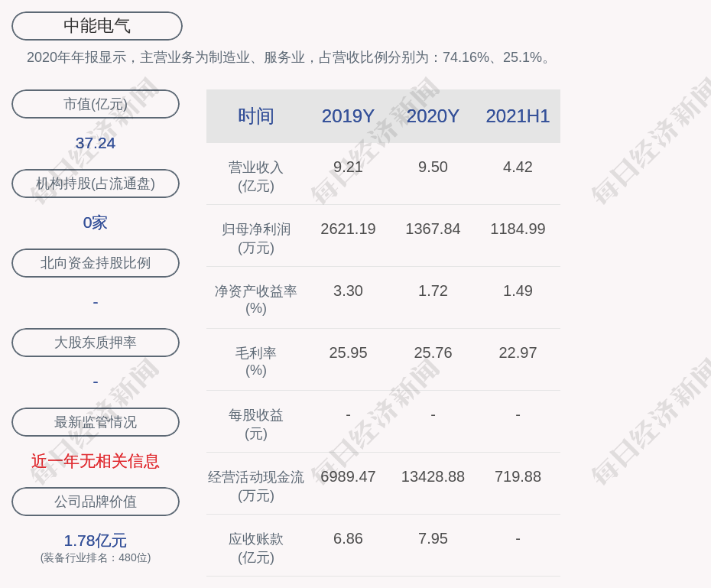Click the 净资产收益率 row label
711x588 pixels.
(x=256, y=299)
